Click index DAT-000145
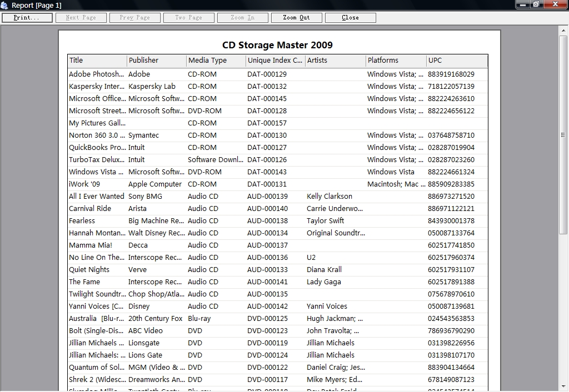 pyautogui.click(x=267, y=99)
